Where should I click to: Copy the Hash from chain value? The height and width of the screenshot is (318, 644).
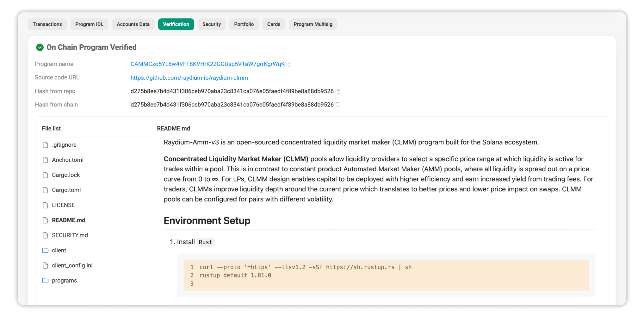(338, 105)
